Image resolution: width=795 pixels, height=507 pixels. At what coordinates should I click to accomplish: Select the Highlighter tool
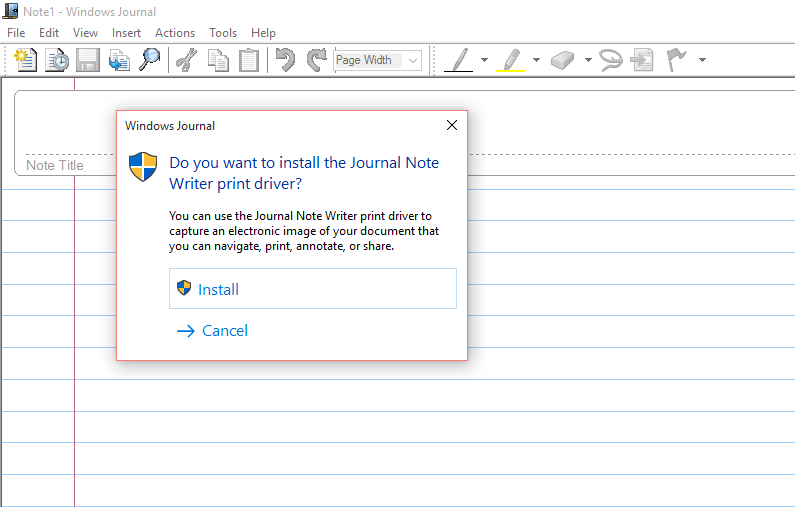click(511, 60)
